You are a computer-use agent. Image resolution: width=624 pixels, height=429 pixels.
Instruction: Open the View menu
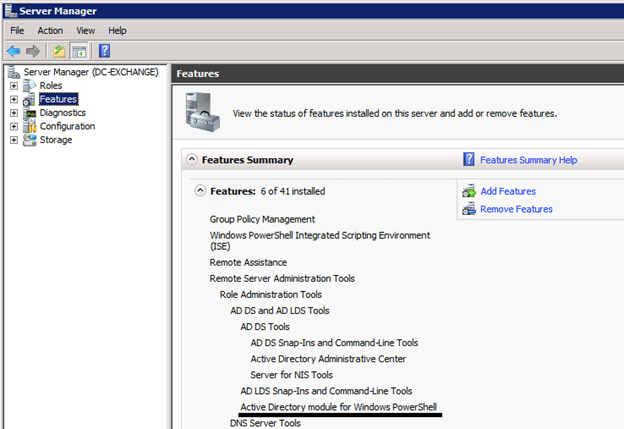tap(86, 30)
